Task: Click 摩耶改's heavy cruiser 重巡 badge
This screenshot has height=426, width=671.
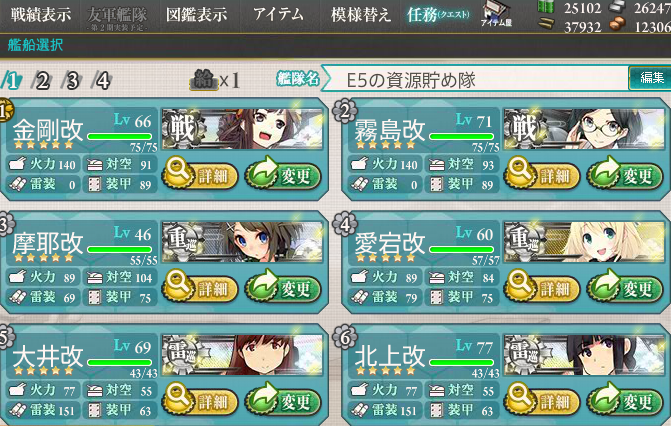Action: (183, 240)
